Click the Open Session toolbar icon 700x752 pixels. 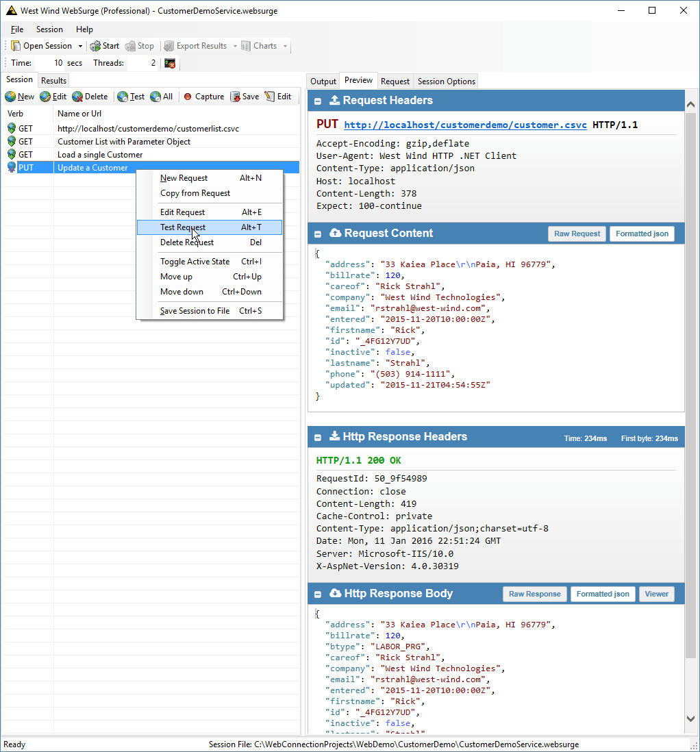coord(16,46)
